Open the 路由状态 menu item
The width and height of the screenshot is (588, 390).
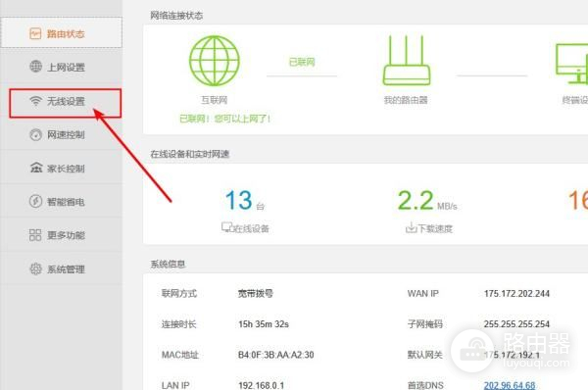[62, 32]
